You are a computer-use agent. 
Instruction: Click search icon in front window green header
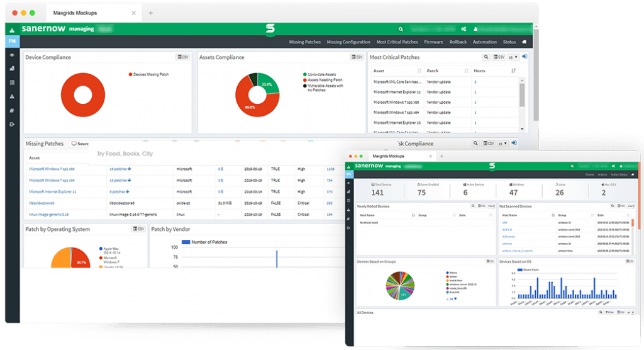(x=572, y=166)
